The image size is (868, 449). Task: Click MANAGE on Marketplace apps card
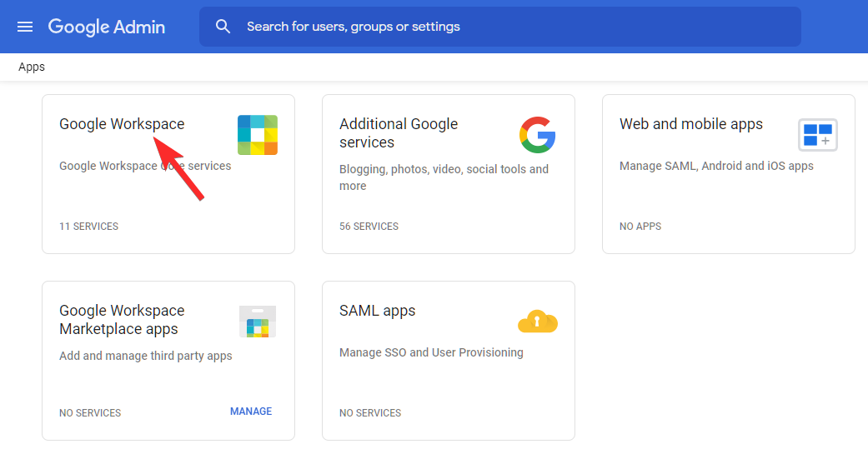pyautogui.click(x=251, y=412)
